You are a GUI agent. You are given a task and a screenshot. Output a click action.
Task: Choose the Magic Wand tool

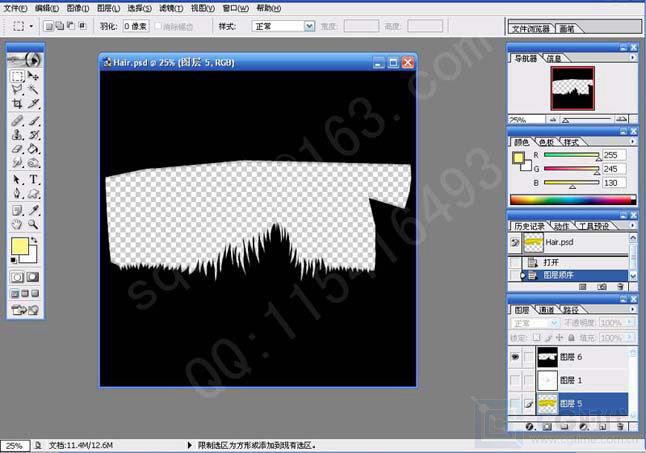[x=33, y=90]
